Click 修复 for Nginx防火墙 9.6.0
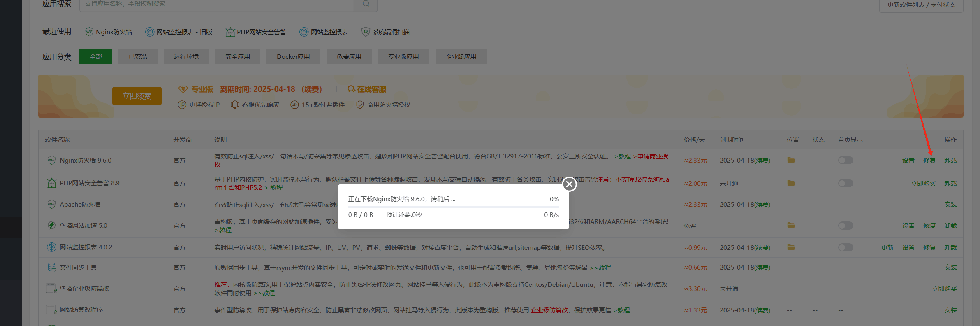This screenshot has width=980, height=326. (x=929, y=160)
